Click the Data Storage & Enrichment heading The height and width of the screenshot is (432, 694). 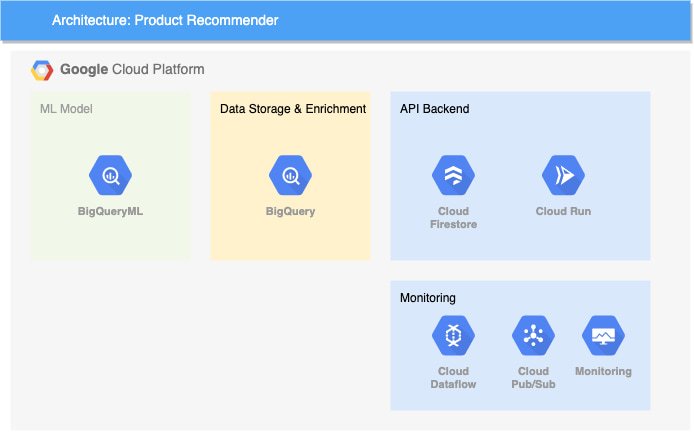tap(293, 109)
